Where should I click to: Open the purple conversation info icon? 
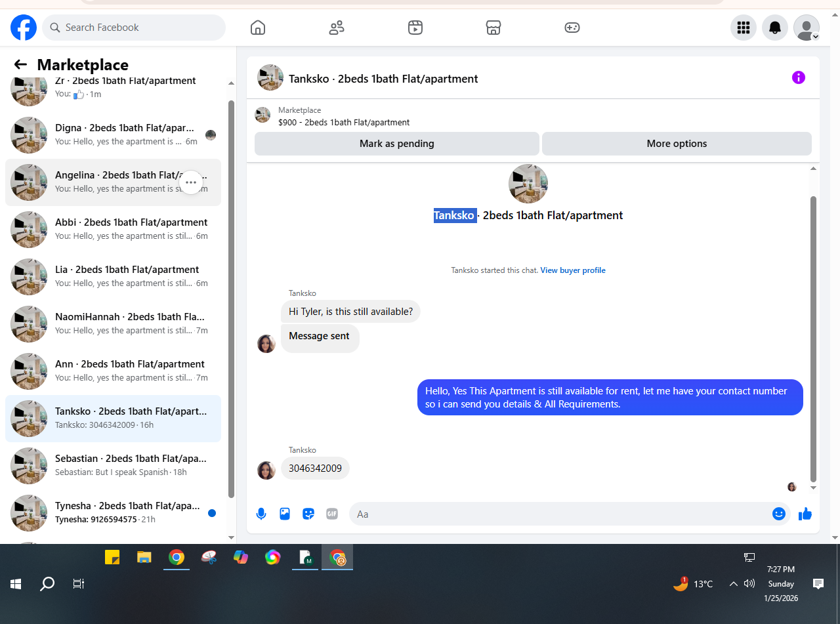coord(799,77)
